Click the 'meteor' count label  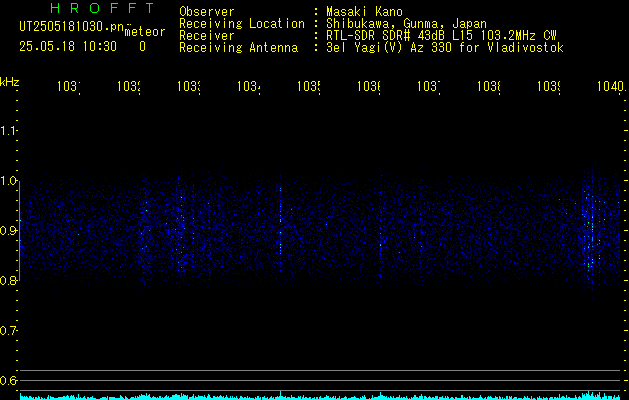145,32
